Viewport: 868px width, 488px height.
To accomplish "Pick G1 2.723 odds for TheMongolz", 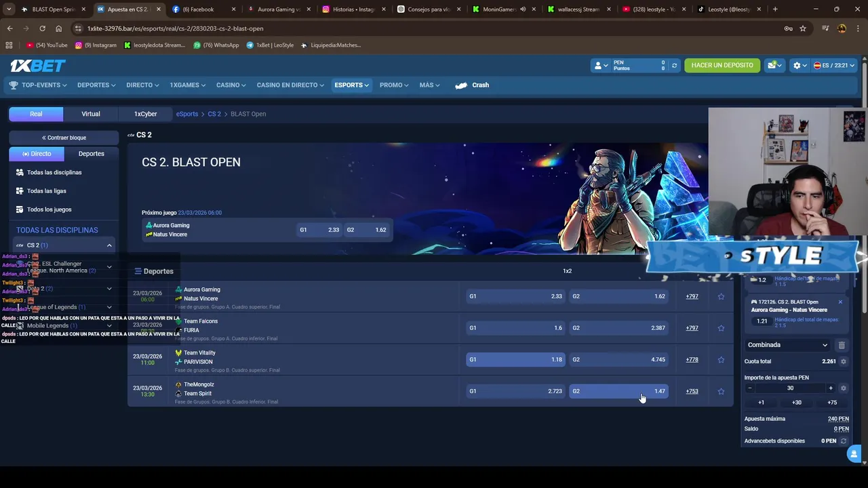I will [x=515, y=391].
